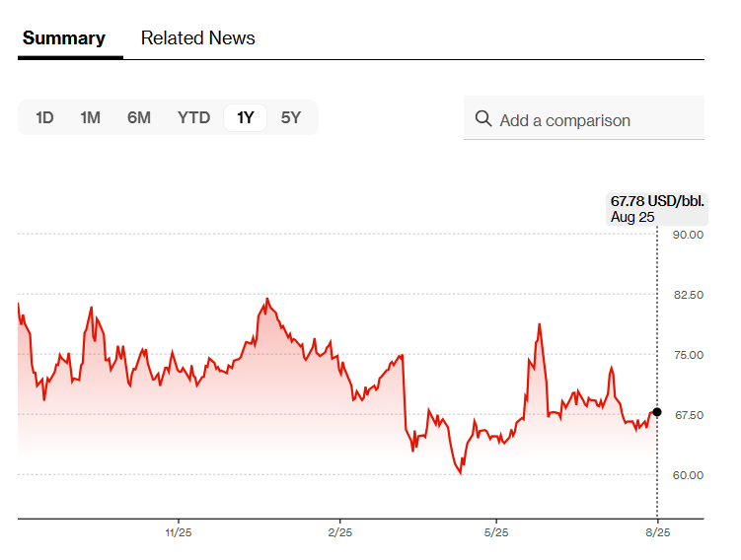Select the 1Y range button

(245, 118)
